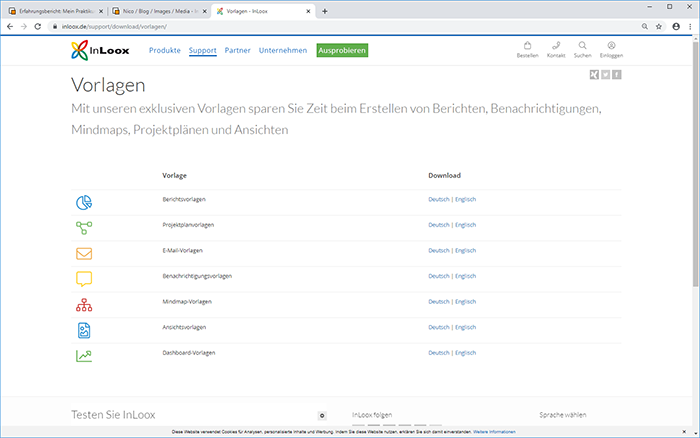Download Ansichtsvorlagen in Englisch
700x438 pixels.
point(466,327)
